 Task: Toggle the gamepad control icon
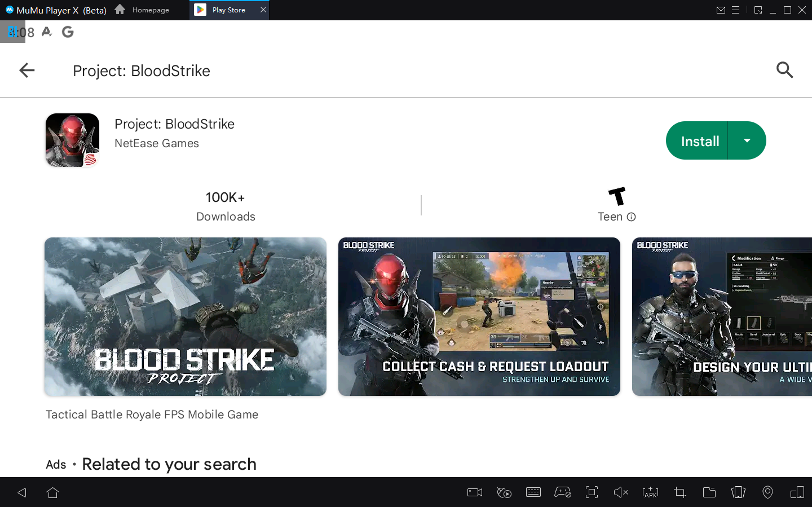coord(563,492)
